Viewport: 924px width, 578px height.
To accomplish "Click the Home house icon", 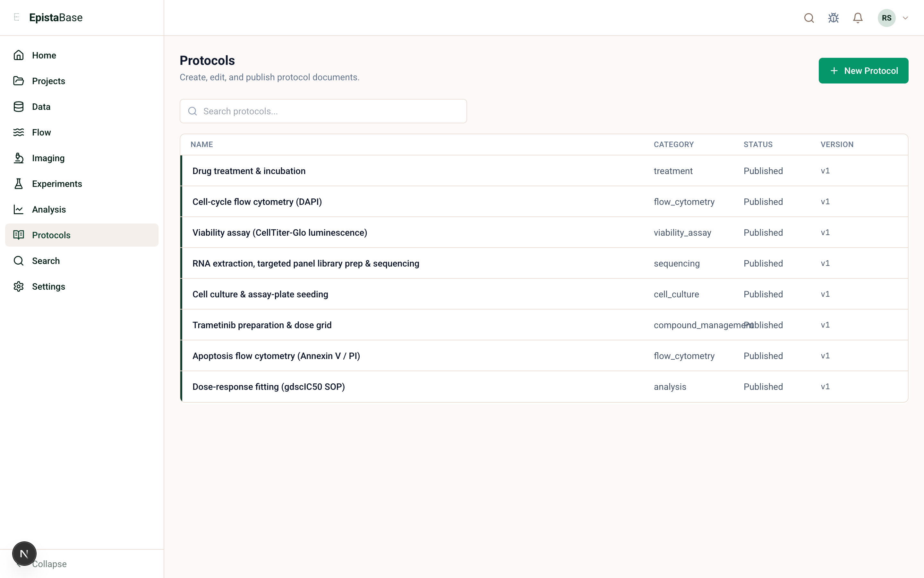I will pyautogui.click(x=18, y=56).
